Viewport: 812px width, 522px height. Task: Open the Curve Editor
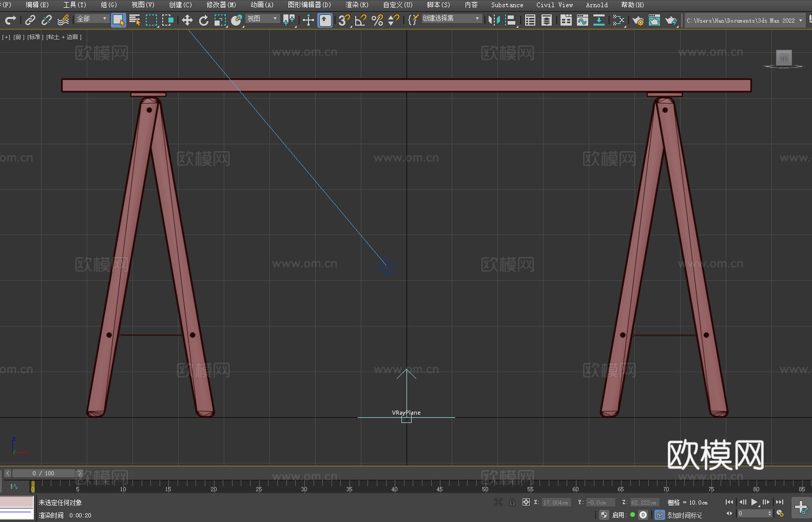583,20
